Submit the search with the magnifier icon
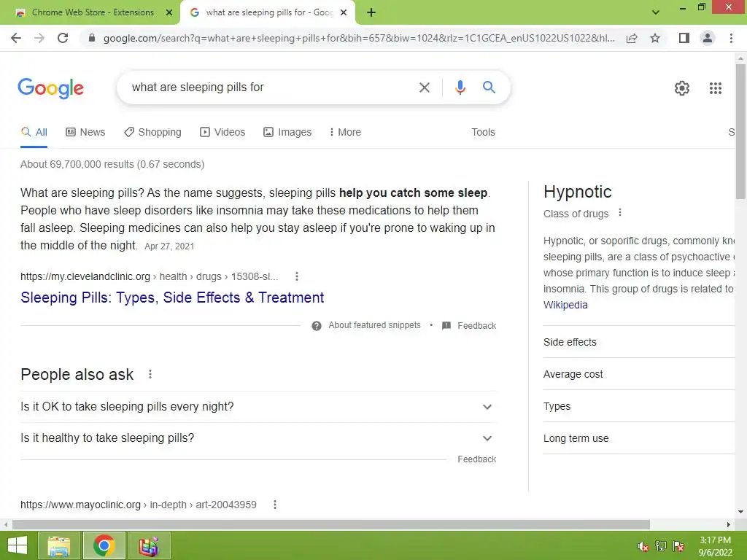This screenshot has height=560, width=747. point(489,87)
